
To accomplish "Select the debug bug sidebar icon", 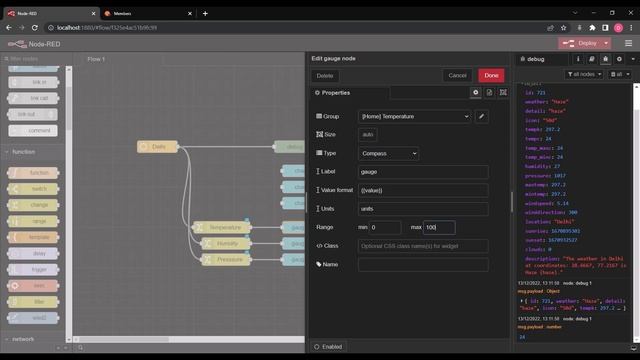I will pos(605,59).
